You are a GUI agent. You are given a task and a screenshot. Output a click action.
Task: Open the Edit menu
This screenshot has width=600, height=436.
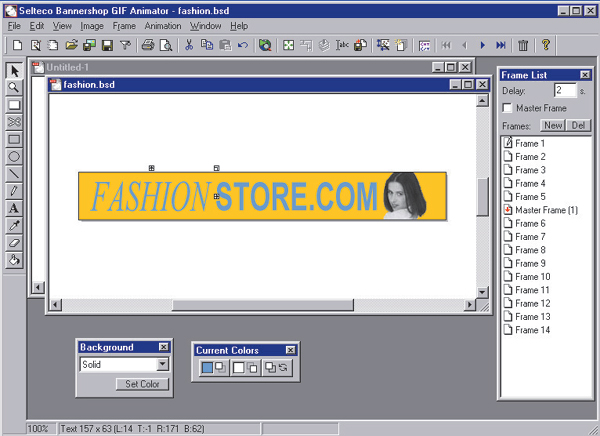(x=37, y=26)
